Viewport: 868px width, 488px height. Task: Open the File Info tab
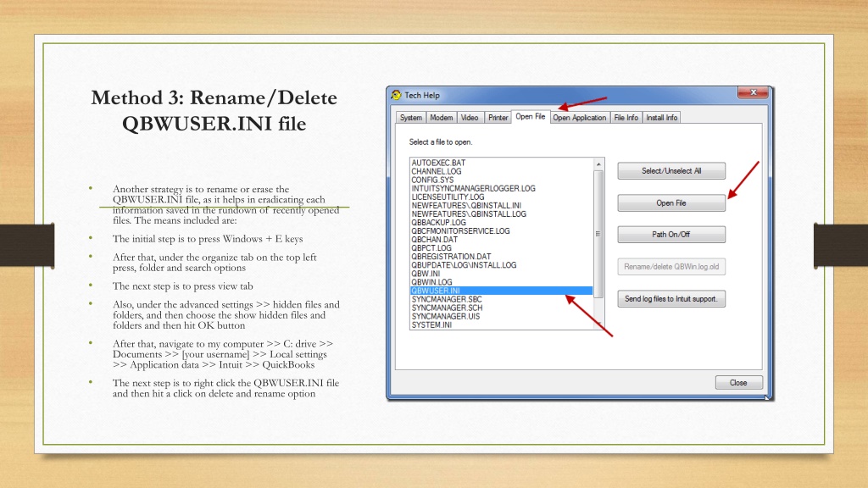[626, 117]
